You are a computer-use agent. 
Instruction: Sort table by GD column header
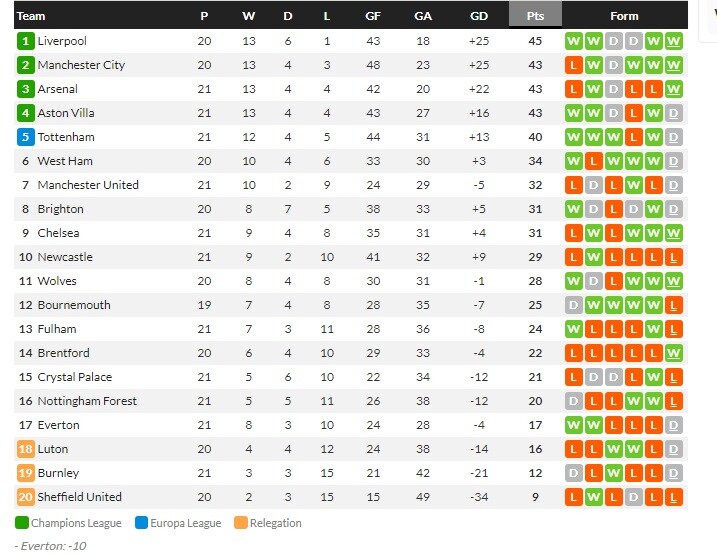click(x=479, y=16)
